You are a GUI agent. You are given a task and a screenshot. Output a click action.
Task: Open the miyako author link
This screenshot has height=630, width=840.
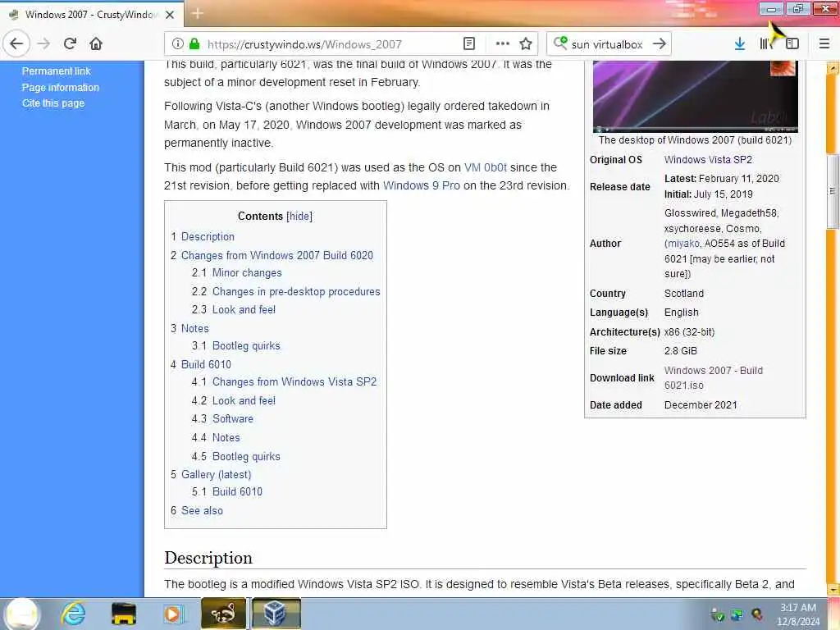683,243
